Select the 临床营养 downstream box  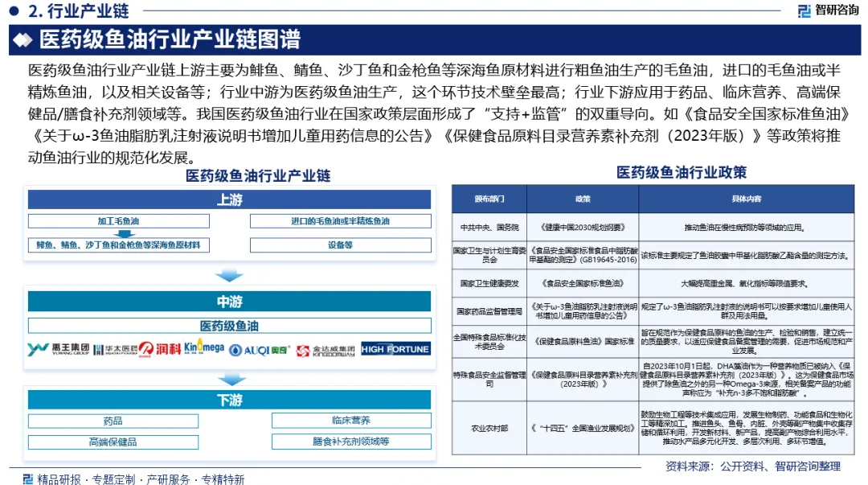point(351,421)
